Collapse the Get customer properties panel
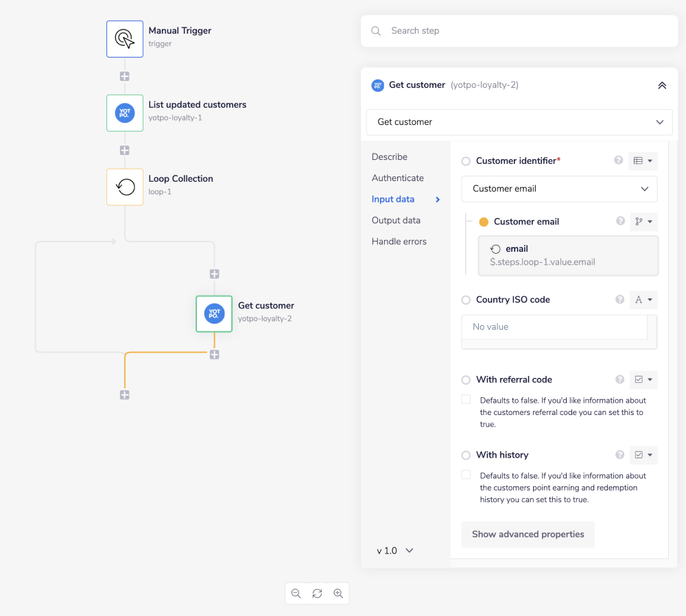This screenshot has height=616, width=686. point(661,85)
